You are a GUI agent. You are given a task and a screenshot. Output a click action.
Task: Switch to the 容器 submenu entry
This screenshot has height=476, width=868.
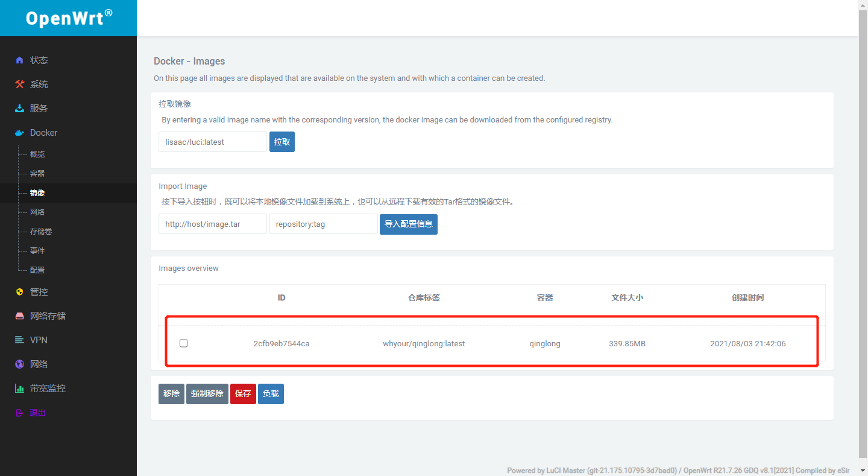click(36, 173)
